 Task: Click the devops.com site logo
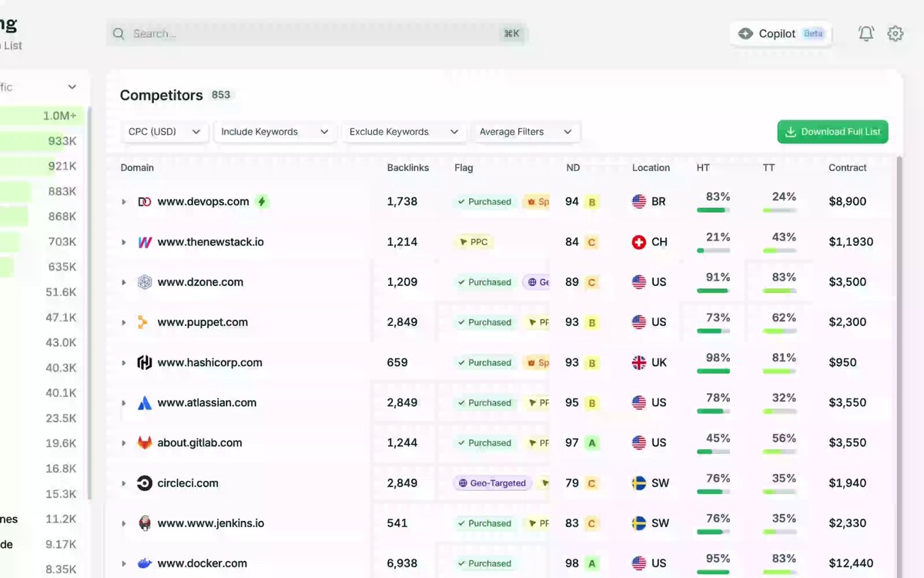(x=145, y=201)
